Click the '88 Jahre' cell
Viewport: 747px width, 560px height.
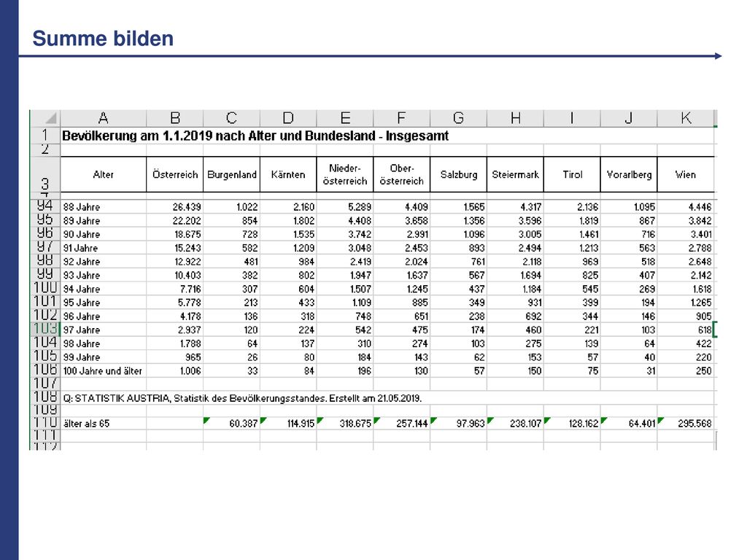tap(104, 206)
